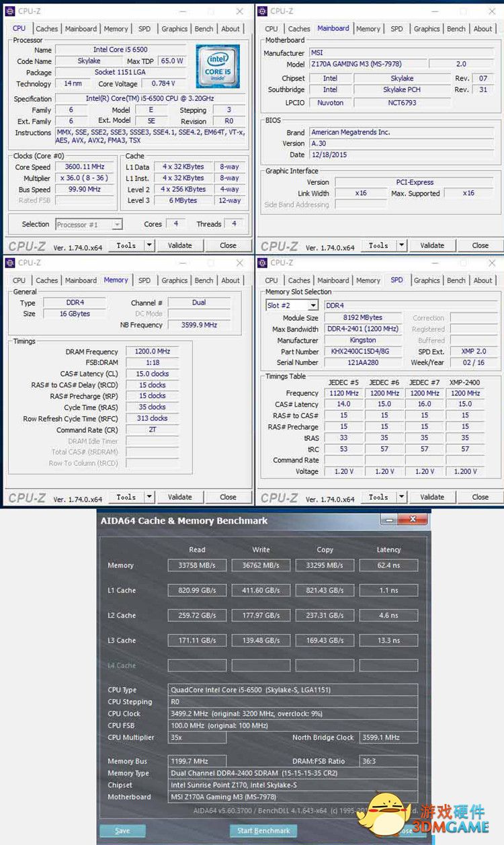Click the motherboard model Z170A GAMING M3 (MS-7978)
Image resolution: width=504 pixels, height=845 pixels.
(x=367, y=64)
